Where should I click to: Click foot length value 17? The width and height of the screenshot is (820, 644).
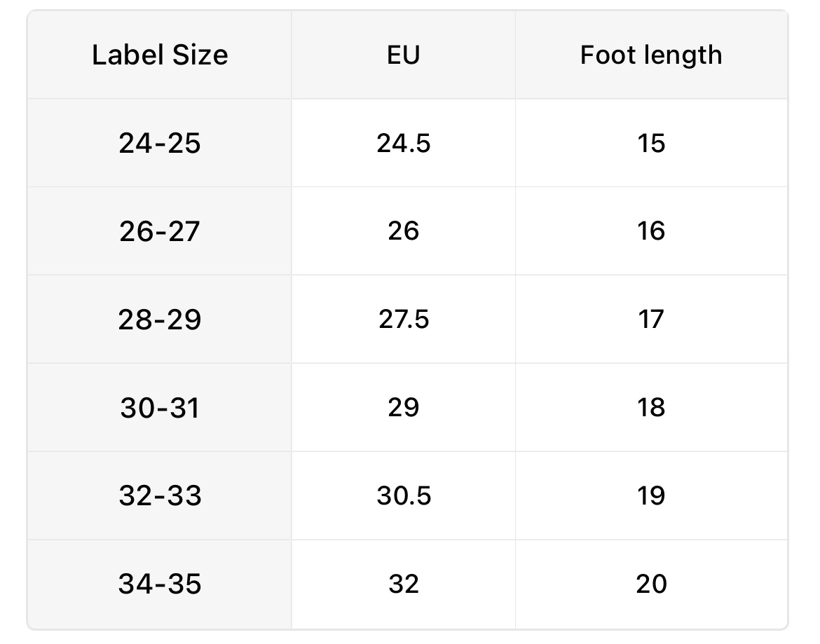[x=651, y=320]
